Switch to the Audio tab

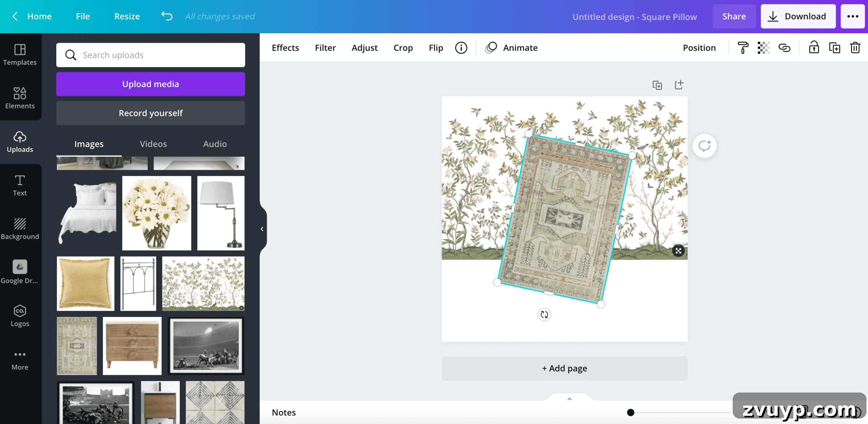tap(215, 144)
